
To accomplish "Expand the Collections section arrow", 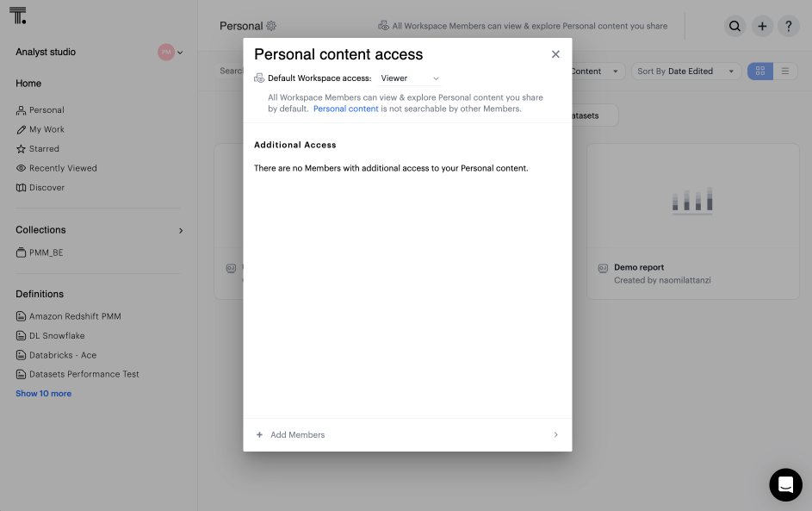I will 180,231.
